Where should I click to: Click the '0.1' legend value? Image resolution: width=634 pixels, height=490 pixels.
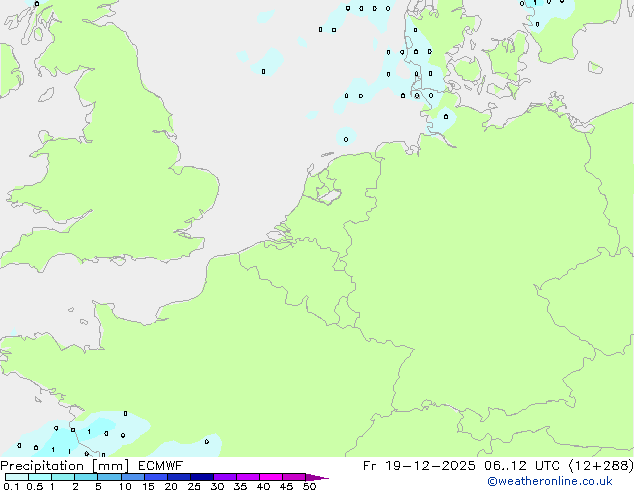11,486
